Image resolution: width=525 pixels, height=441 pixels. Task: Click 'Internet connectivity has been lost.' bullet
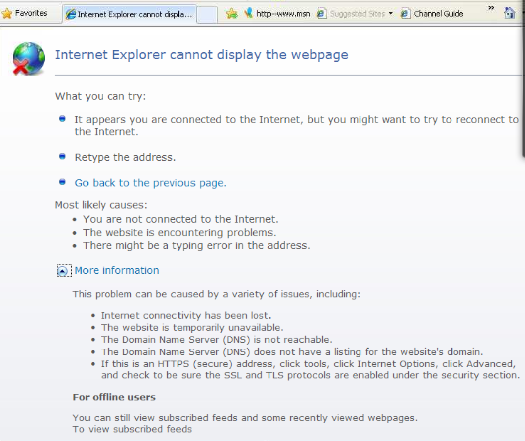[x=186, y=315]
